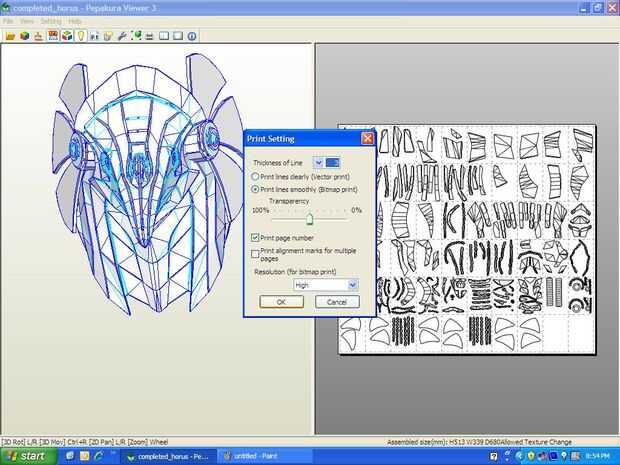
Task: Click status bar '[3D Rot] L/R' hint text
Action: tap(19, 442)
